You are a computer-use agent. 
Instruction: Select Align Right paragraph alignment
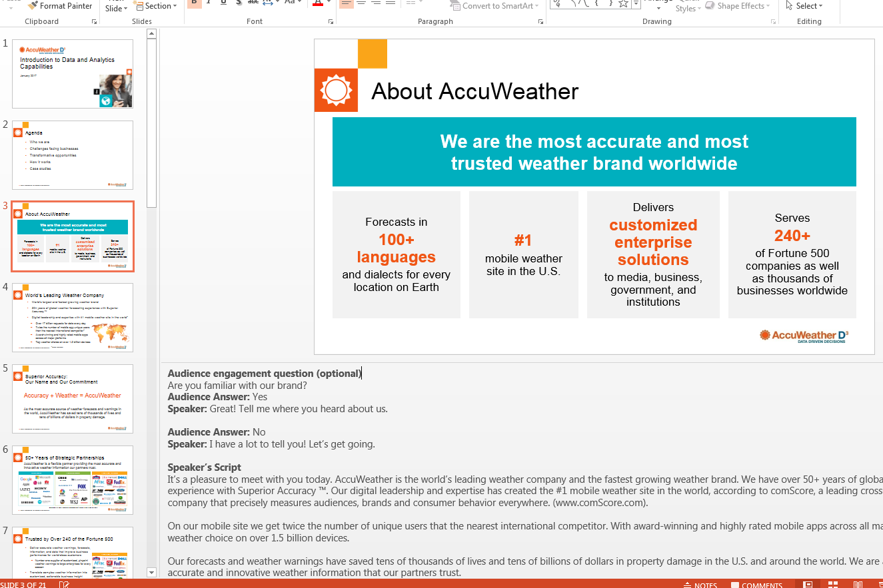376,3
